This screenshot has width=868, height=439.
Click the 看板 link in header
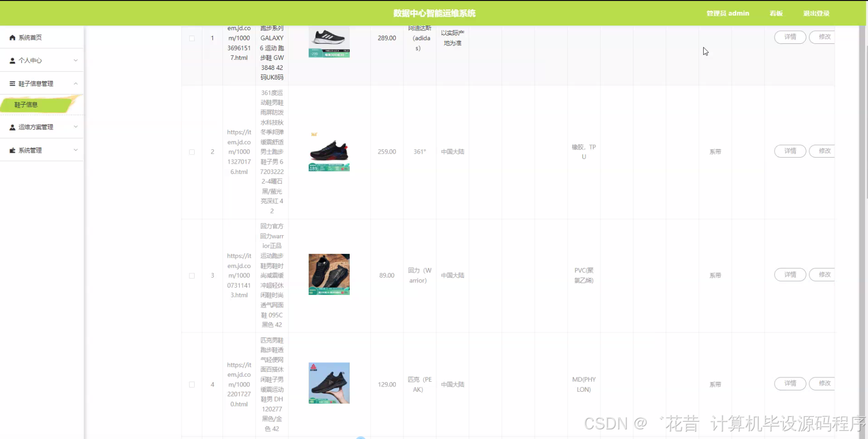coord(776,13)
